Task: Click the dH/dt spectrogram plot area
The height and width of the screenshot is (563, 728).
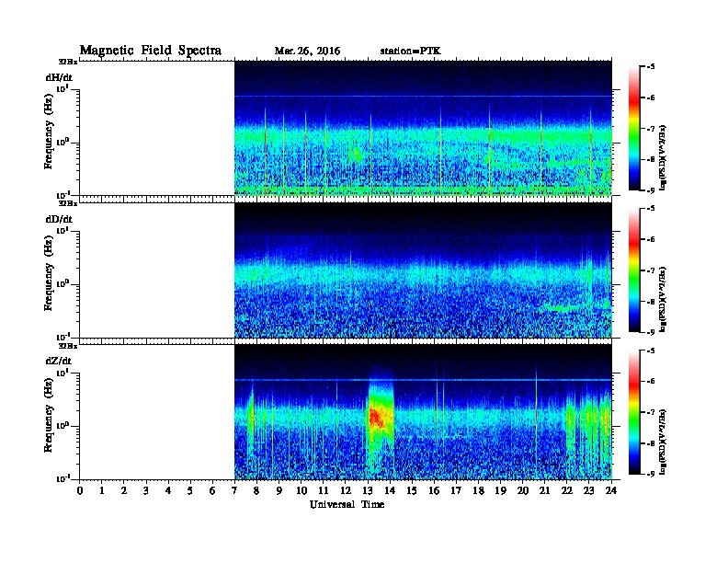Action: (423, 128)
